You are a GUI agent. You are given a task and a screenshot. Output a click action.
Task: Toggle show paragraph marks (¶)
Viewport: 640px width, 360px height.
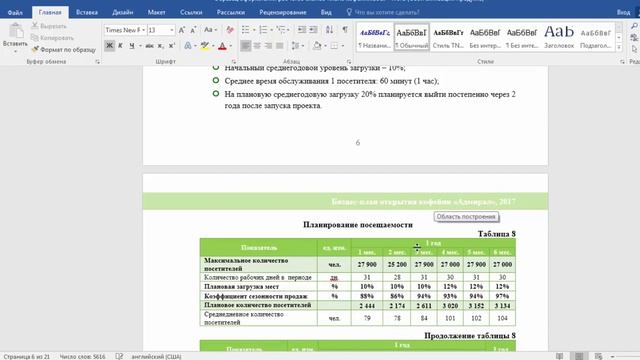[x=345, y=30]
